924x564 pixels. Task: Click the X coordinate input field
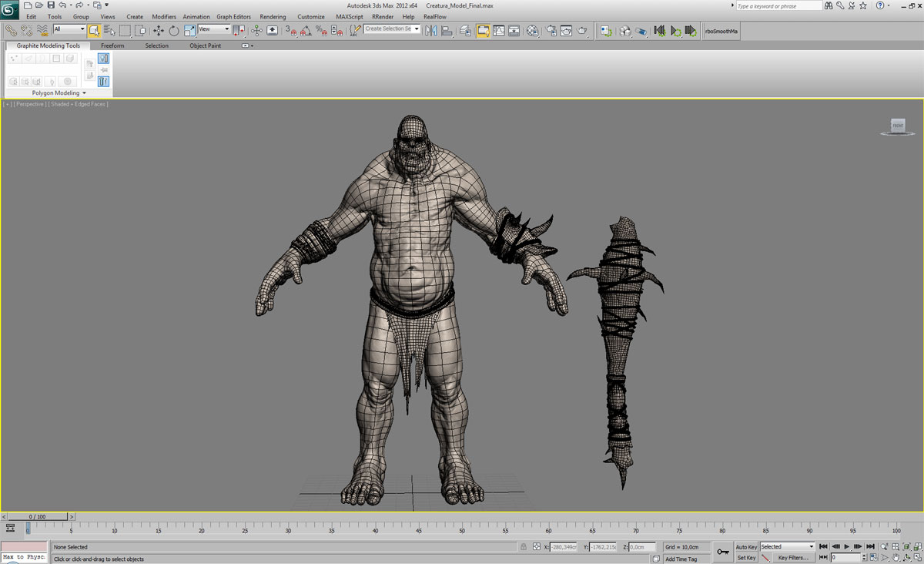point(563,547)
